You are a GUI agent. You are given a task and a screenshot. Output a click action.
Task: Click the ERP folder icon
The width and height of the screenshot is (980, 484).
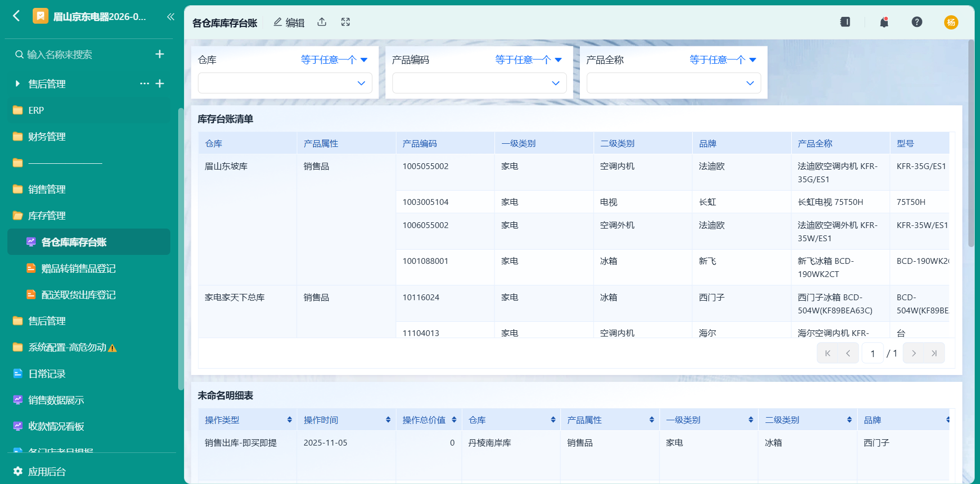18,110
